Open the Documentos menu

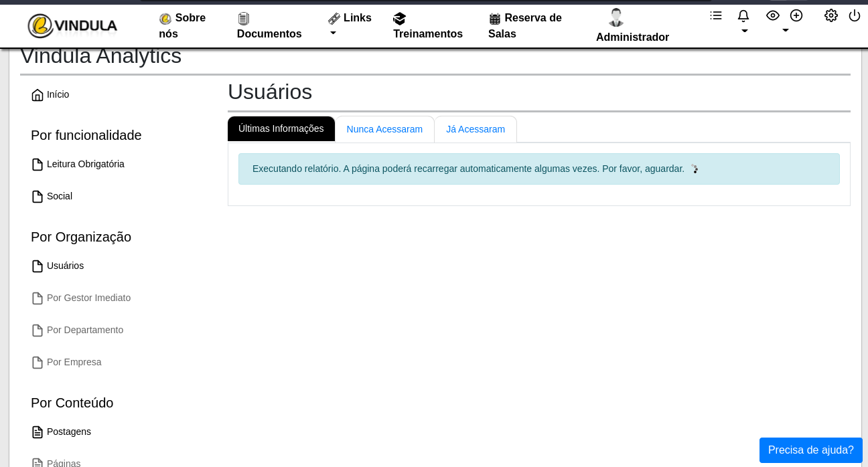(x=269, y=26)
